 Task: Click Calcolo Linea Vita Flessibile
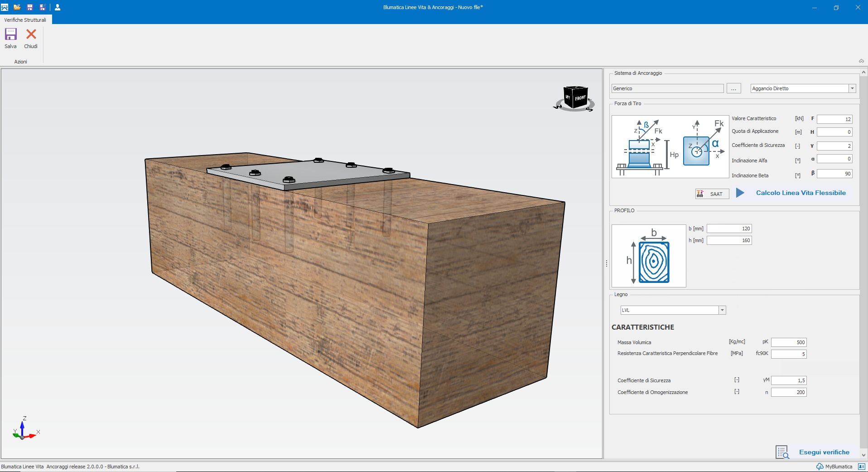(x=800, y=193)
